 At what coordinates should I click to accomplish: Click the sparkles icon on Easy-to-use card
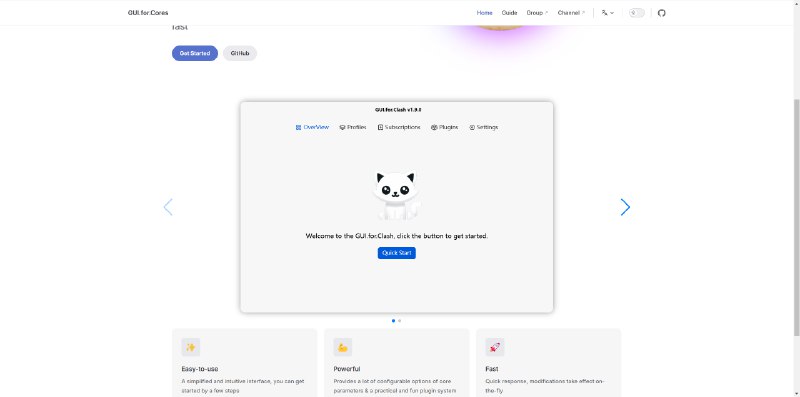[x=191, y=347]
